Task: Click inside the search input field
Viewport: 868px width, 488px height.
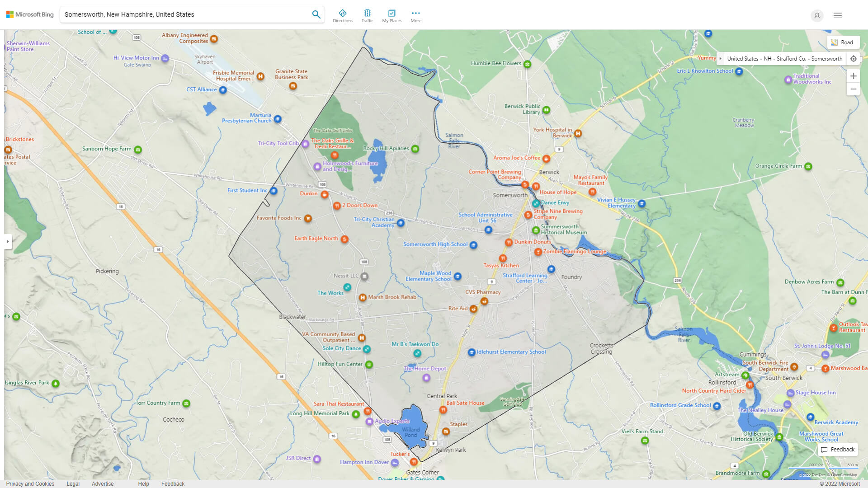Action: [181, 14]
